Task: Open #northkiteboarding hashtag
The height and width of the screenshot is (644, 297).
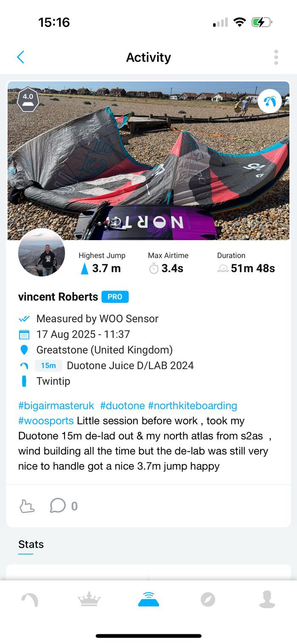Action: click(192, 406)
